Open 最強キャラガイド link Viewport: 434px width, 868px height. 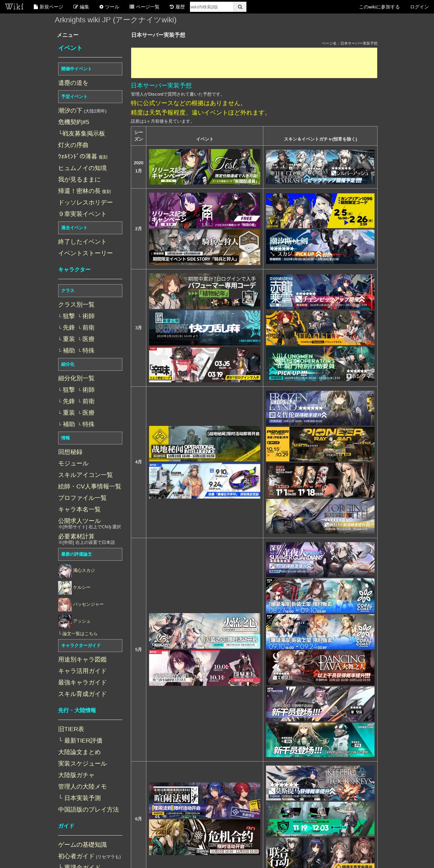(x=82, y=682)
